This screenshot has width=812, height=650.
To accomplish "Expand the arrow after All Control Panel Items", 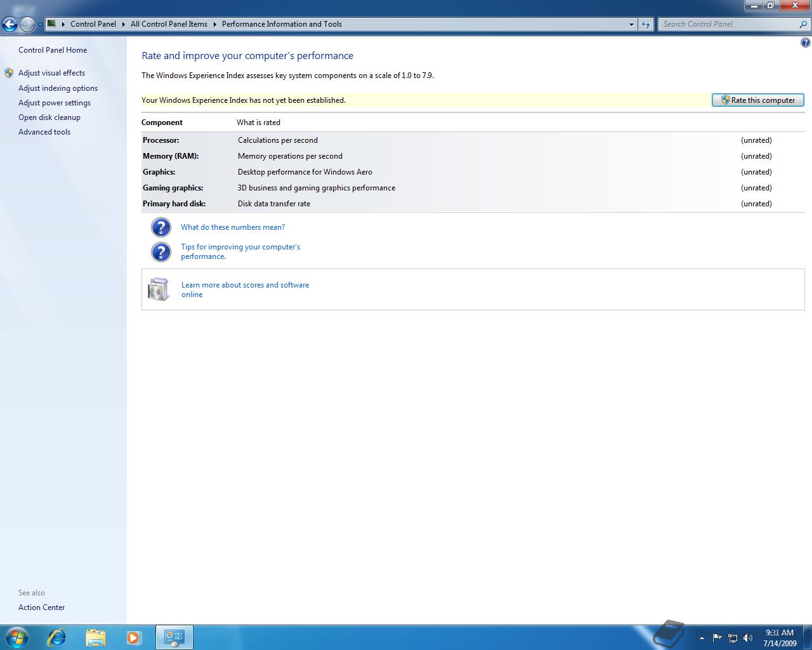I will pyautogui.click(x=215, y=24).
